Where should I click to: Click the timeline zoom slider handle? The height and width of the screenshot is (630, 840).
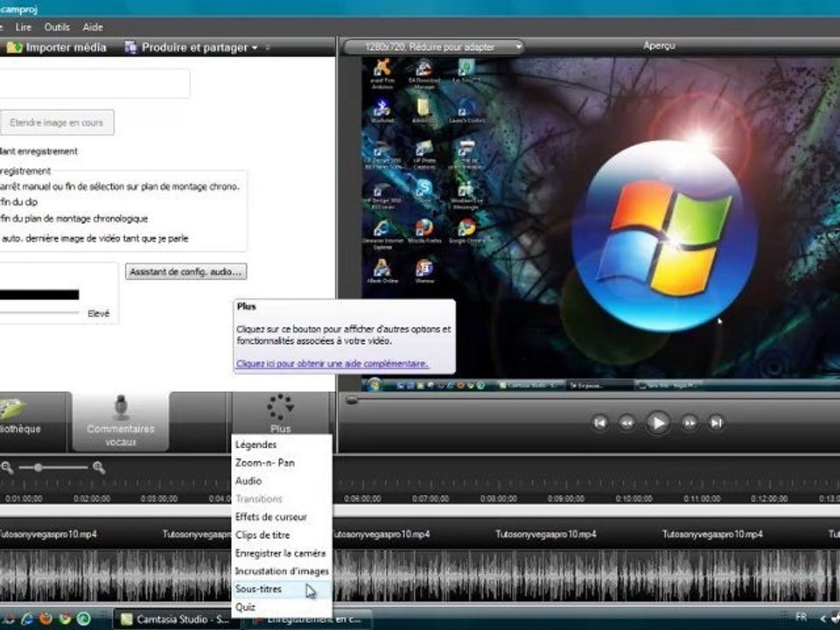pos(38,467)
